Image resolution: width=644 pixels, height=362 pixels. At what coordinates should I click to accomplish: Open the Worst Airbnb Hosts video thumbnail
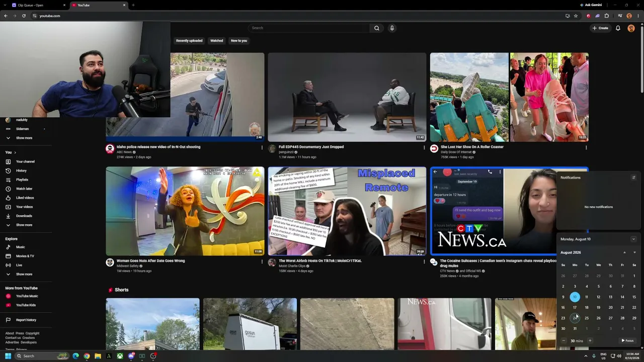click(x=347, y=211)
